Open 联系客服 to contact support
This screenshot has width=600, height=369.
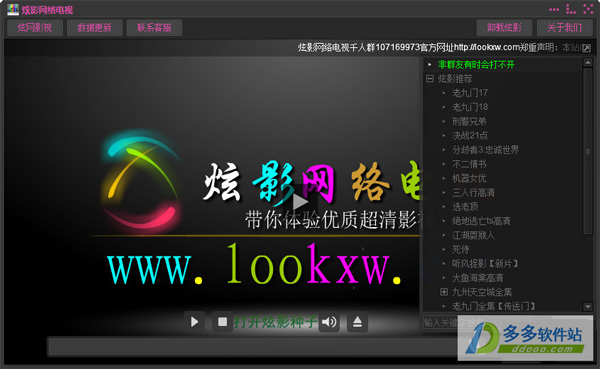point(154,28)
